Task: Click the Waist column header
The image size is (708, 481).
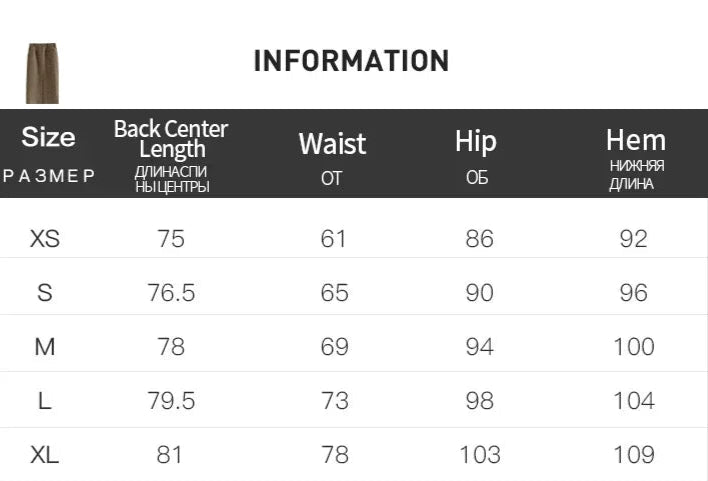Action: coord(332,144)
